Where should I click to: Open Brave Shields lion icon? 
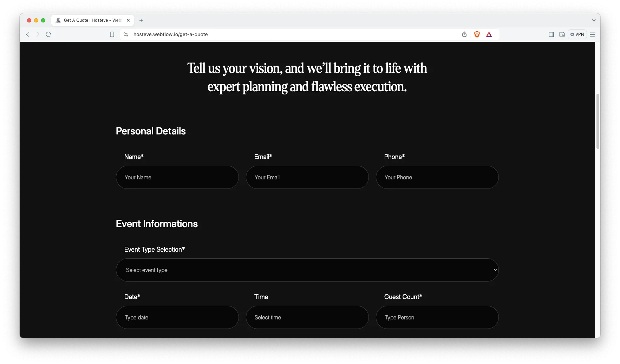click(x=477, y=34)
